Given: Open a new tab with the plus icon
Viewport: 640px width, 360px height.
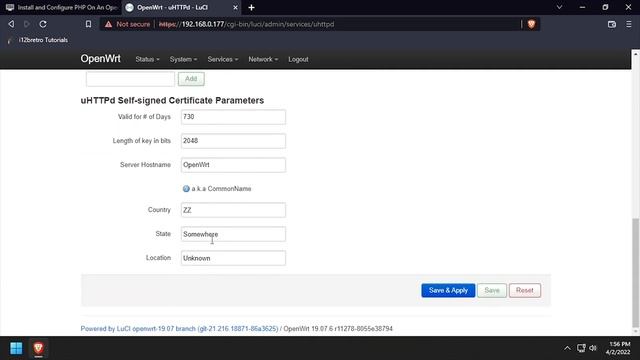Looking at the screenshot, I should [251, 7].
